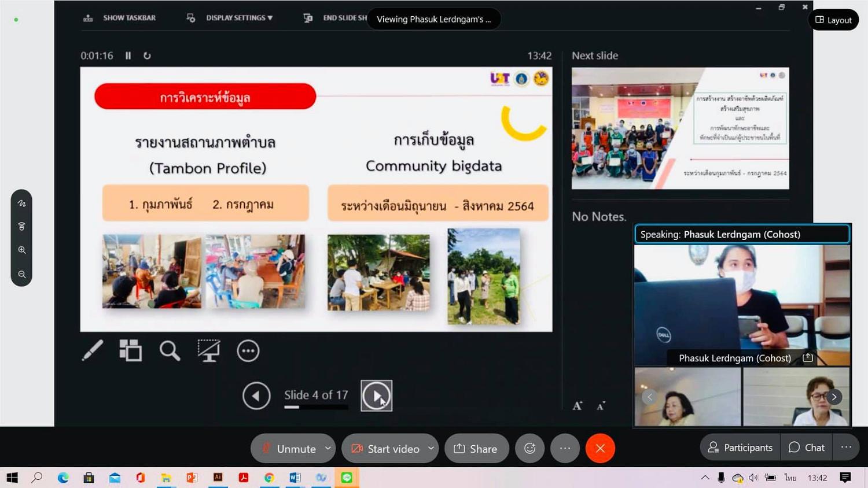Image resolution: width=868 pixels, height=488 pixels.
Task: Click the share icon on Phasuk Lerdngam's video
Action: (x=808, y=358)
